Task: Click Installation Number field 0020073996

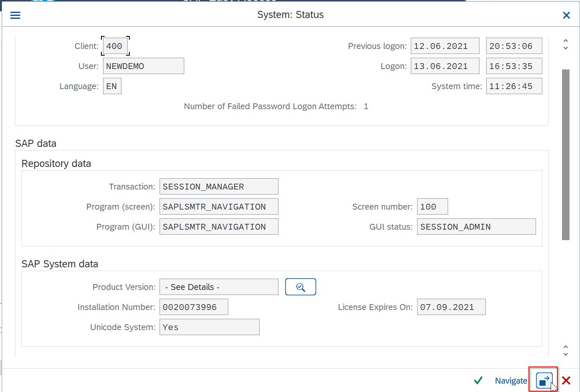Action: [x=193, y=307]
